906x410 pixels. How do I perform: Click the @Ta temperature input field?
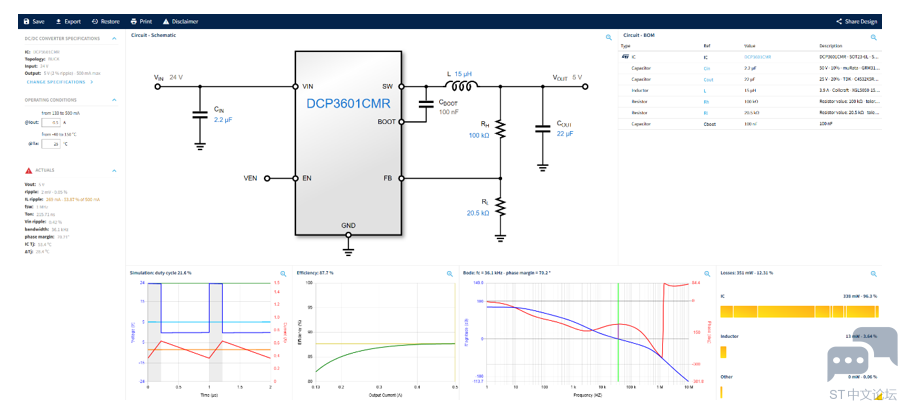click(56, 144)
